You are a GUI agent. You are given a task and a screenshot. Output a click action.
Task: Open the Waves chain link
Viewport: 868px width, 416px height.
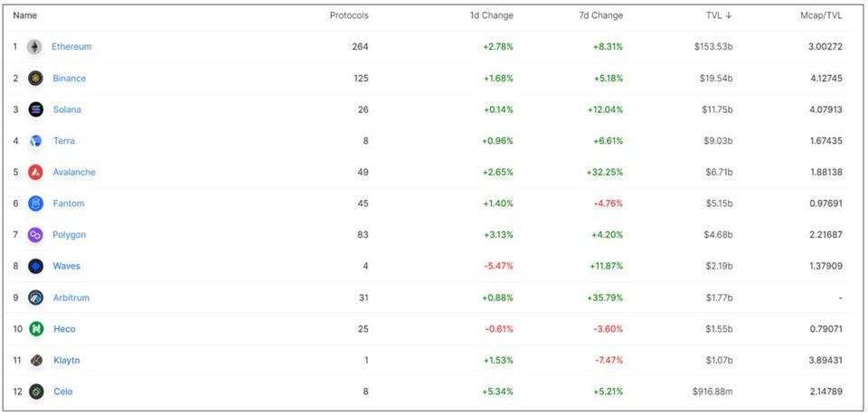(66, 266)
